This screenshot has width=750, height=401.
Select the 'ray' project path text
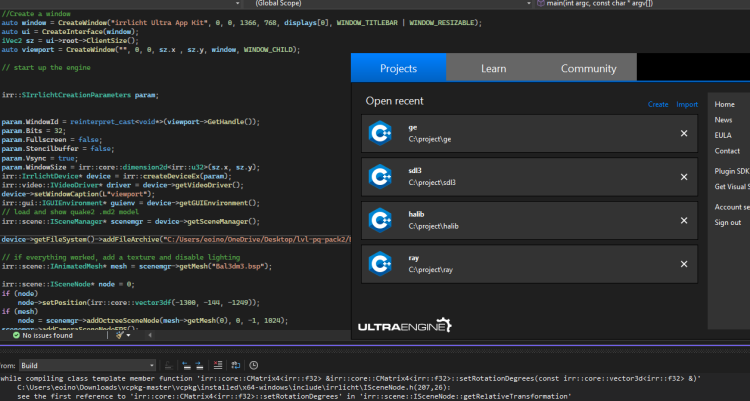coord(430,270)
